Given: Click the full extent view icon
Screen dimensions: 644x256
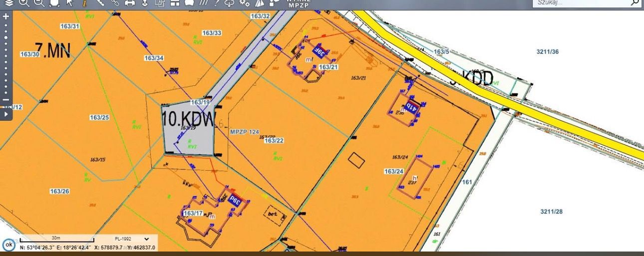Looking at the screenshot, I should [54, 2].
